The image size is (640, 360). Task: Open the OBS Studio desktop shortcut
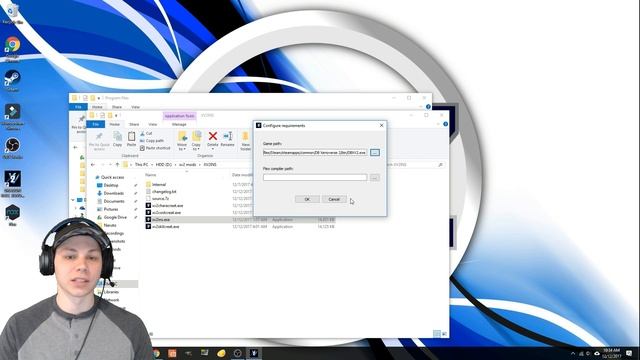pos(12,148)
